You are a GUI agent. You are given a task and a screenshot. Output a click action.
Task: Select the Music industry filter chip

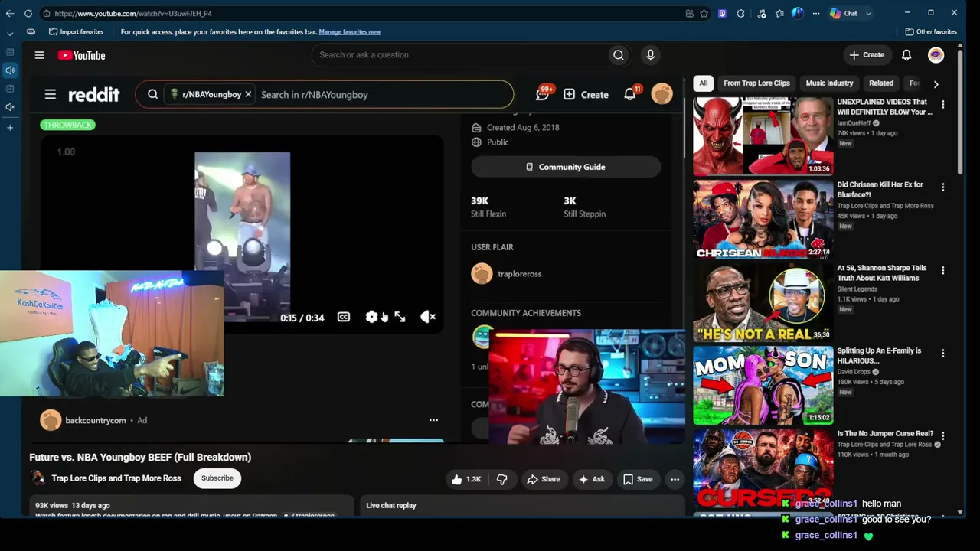pyautogui.click(x=829, y=83)
